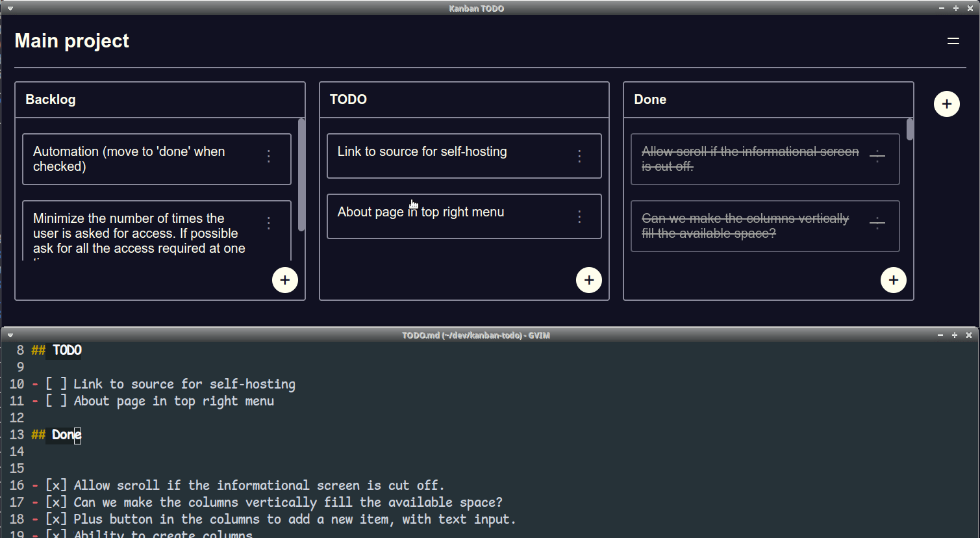This screenshot has height=538, width=980.
Task: Open options for About page card
Action: coord(579,216)
